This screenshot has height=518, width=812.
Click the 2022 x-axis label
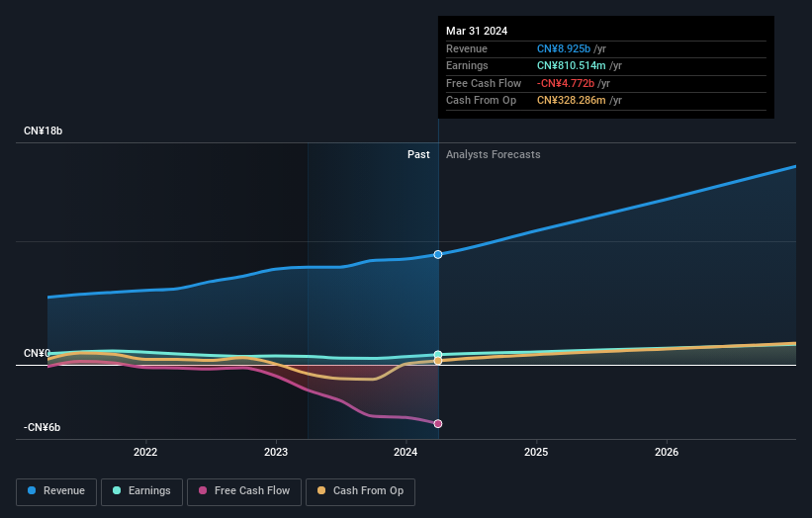coord(145,453)
